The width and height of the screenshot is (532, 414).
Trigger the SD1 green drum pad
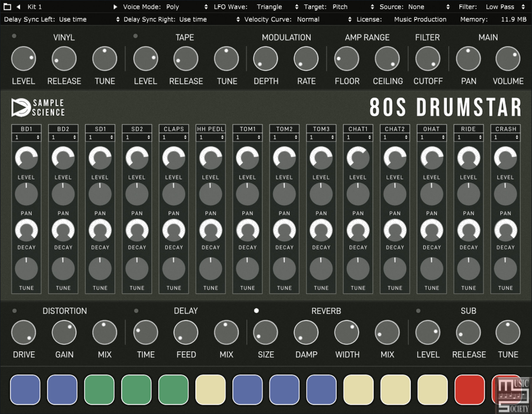[x=99, y=390]
